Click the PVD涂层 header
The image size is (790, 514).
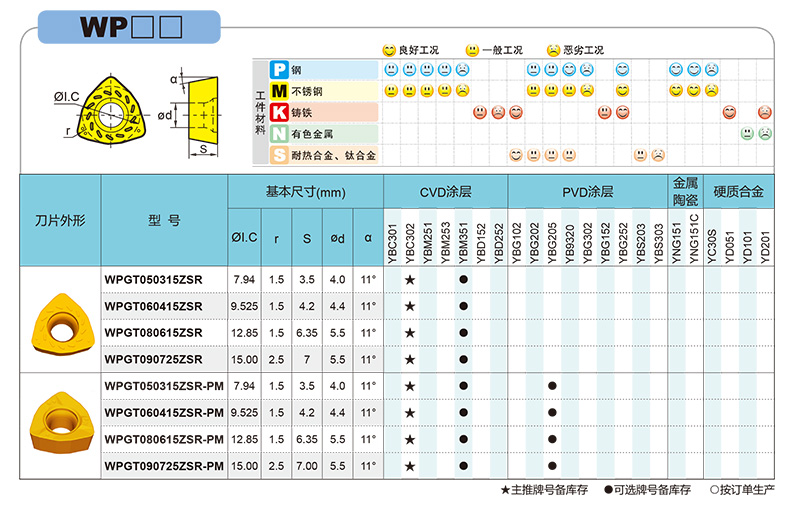[x=587, y=192]
